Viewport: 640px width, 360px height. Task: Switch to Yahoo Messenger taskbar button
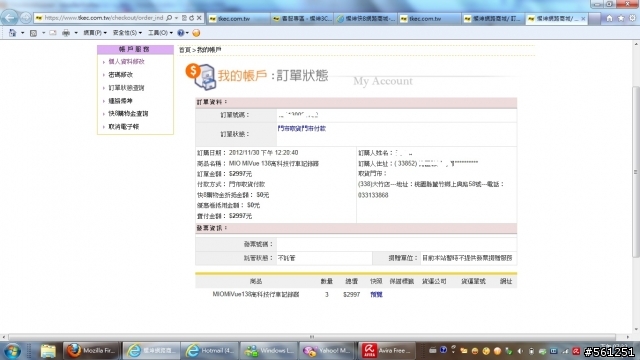[x=328, y=351]
